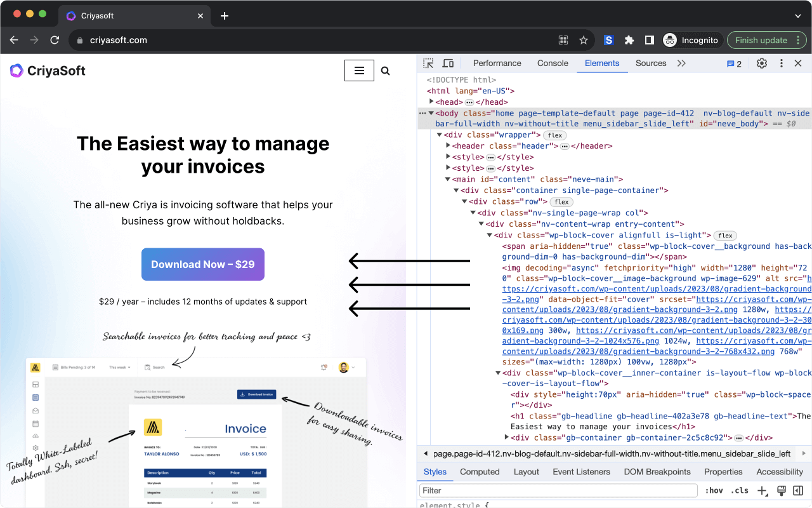Show more DevTools tabs via double chevron
The height and width of the screenshot is (508, 812).
tap(681, 63)
